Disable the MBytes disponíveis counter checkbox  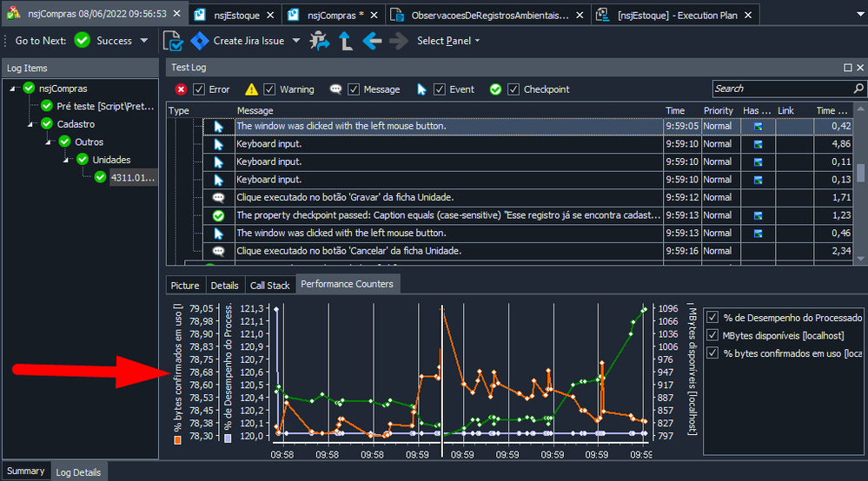pos(712,335)
